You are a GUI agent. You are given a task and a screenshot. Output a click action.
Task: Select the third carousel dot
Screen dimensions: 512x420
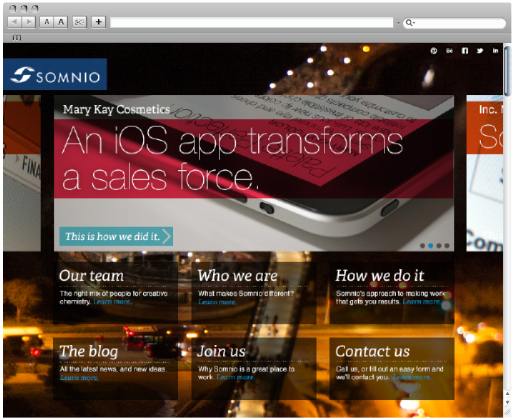tap(439, 246)
